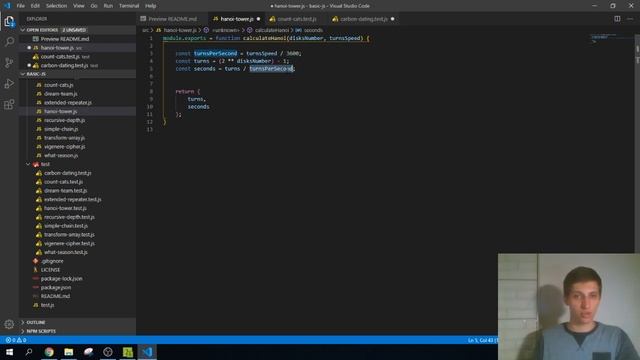Open the Edit menu
This screenshot has width=640, height=360.
35,6
